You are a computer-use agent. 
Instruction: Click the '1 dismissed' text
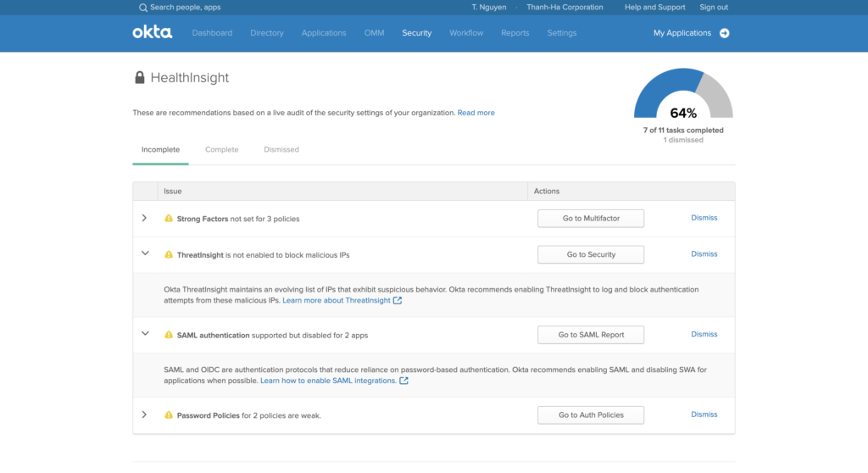pos(683,140)
